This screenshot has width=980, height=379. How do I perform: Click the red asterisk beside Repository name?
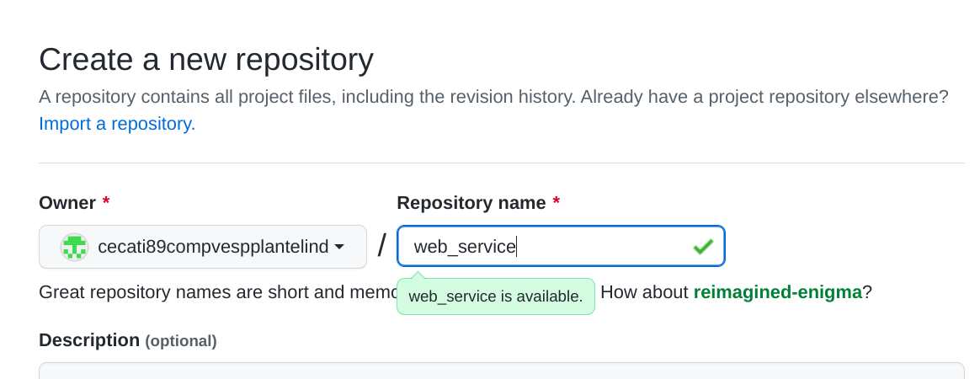[557, 203]
